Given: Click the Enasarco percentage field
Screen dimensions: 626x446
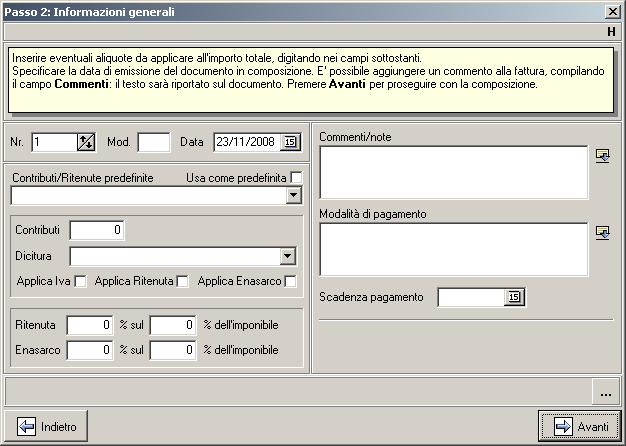Looking at the screenshot, I should 90,350.
